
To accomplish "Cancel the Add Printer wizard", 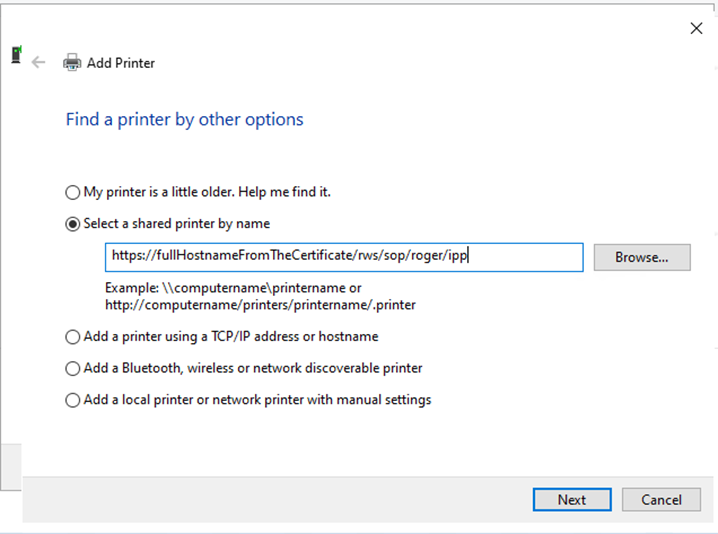I will [660, 499].
